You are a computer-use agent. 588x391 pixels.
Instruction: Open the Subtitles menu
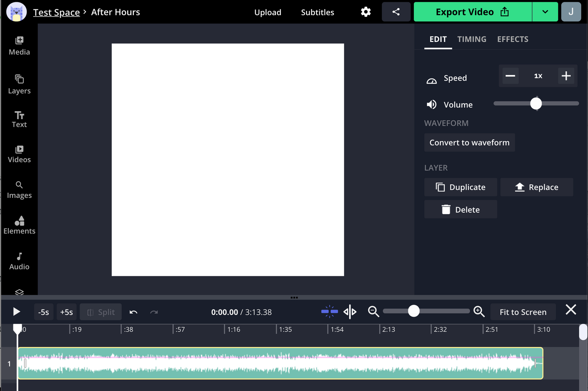coord(317,12)
